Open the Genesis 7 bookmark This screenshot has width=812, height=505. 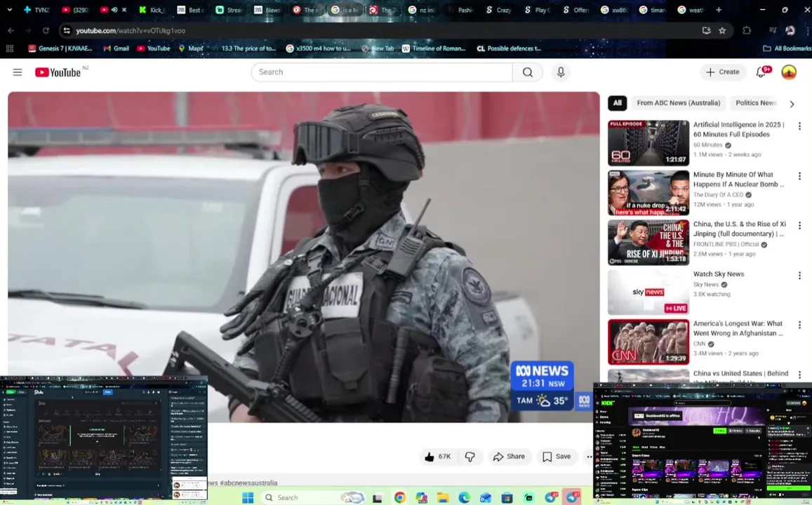60,48
